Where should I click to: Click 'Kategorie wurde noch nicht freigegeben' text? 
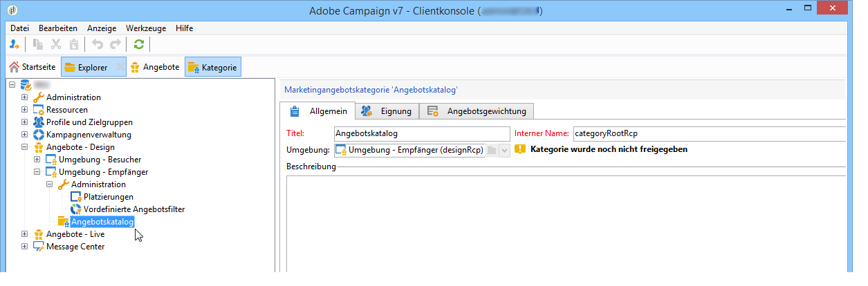pyautogui.click(x=609, y=149)
